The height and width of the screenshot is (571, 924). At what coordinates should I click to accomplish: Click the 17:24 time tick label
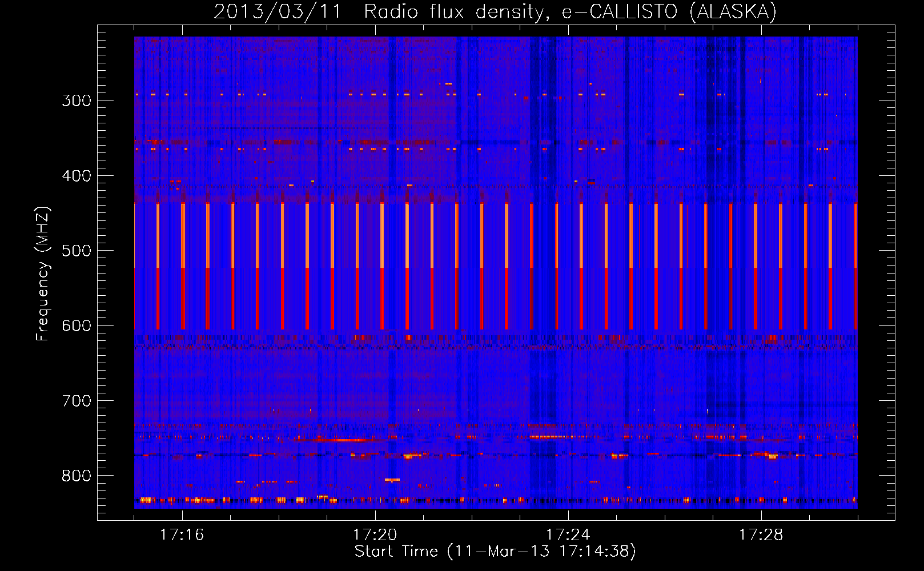pyautogui.click(x=568, y=535)
